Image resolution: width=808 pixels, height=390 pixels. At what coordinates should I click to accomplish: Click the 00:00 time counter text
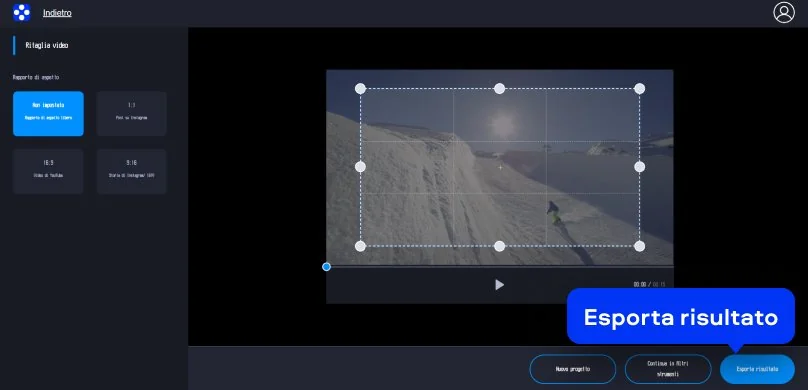[639, 284]
